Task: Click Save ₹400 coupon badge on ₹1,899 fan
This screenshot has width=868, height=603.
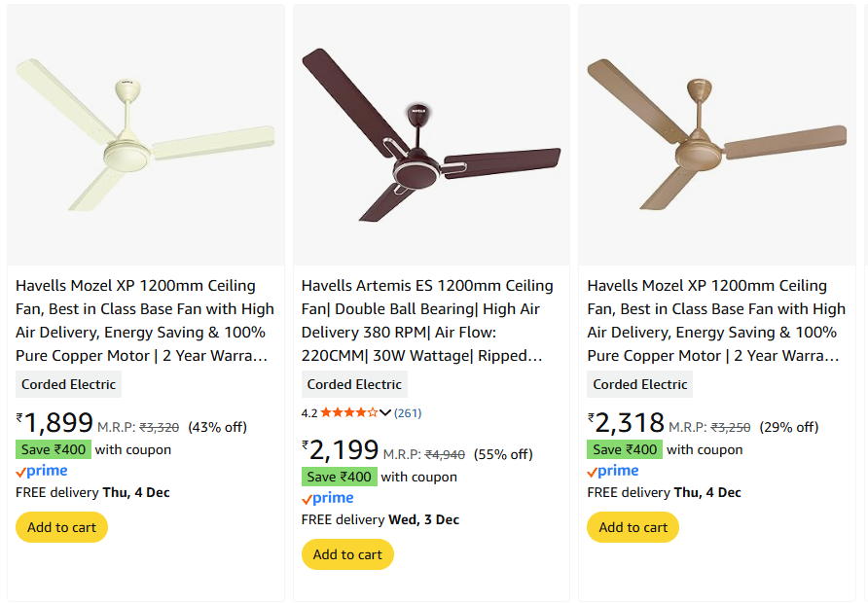Action: click(x=54, y=449)
